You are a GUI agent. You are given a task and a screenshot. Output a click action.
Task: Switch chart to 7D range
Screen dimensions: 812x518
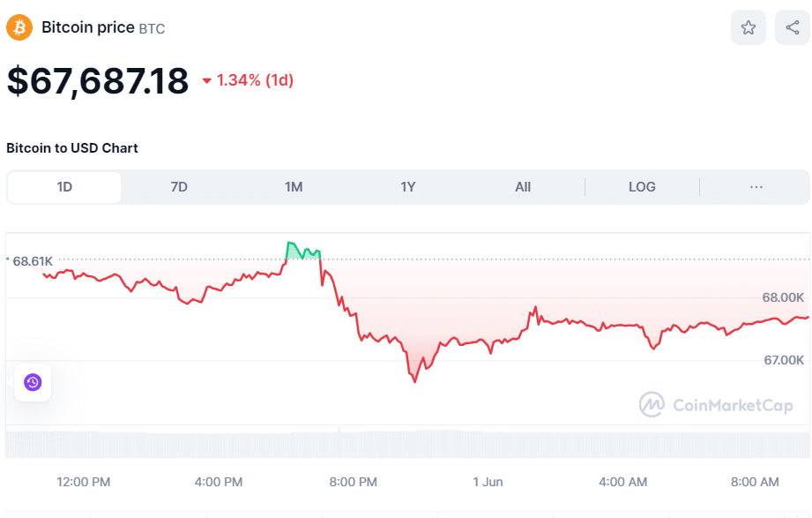pos(179,186)
